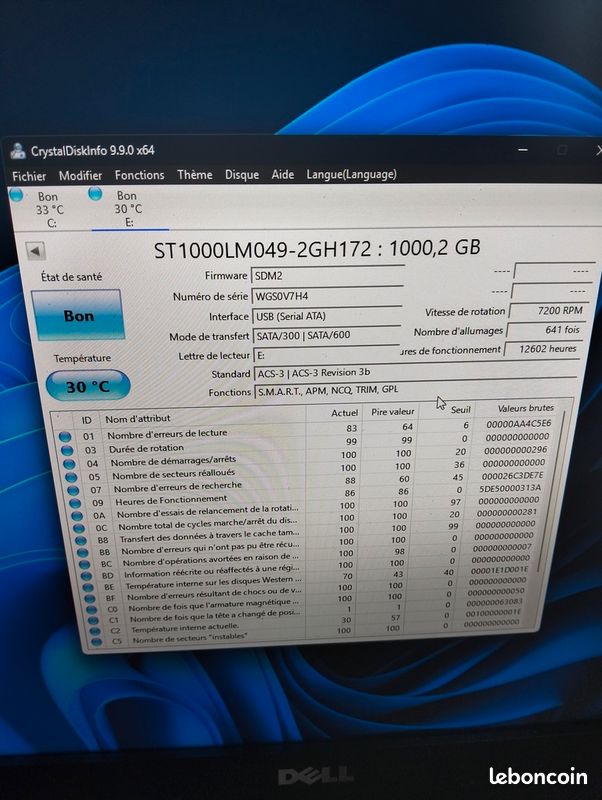Click the Firmware field SDM2
Viewport: 602px width, 800px height.
pyautogui.click(x=328, y=276)
